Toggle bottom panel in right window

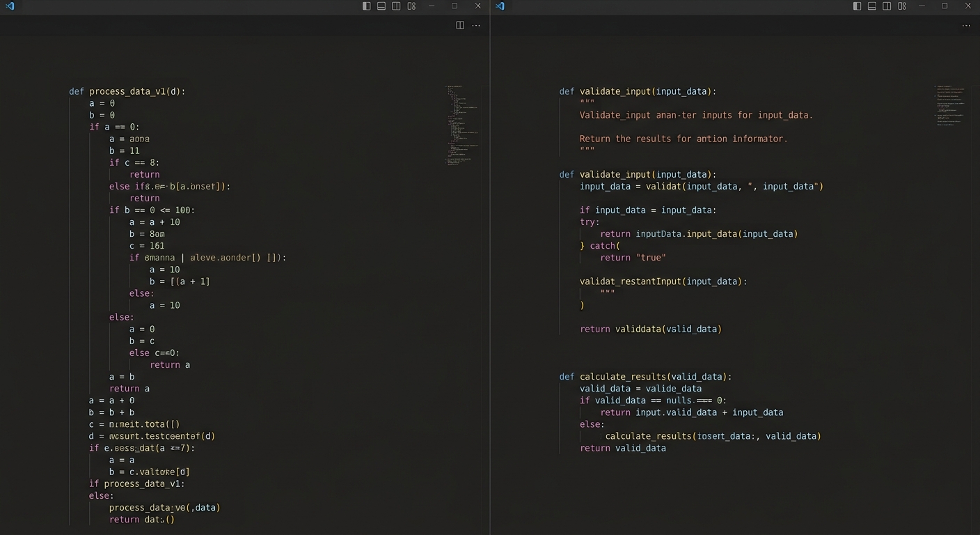(x=872, y=6)
